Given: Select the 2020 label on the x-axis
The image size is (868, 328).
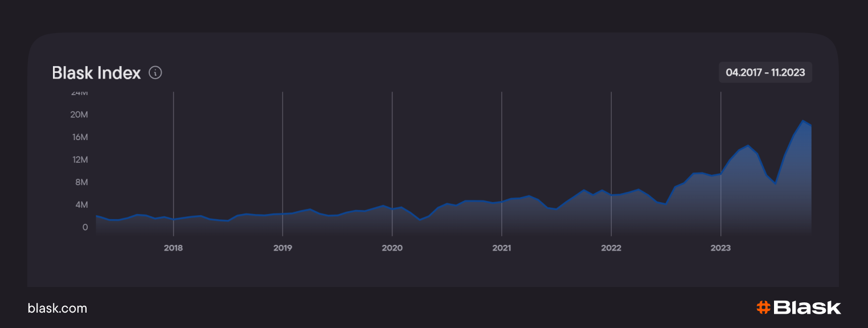Looking at the screenshot, I should pos(392,248).
